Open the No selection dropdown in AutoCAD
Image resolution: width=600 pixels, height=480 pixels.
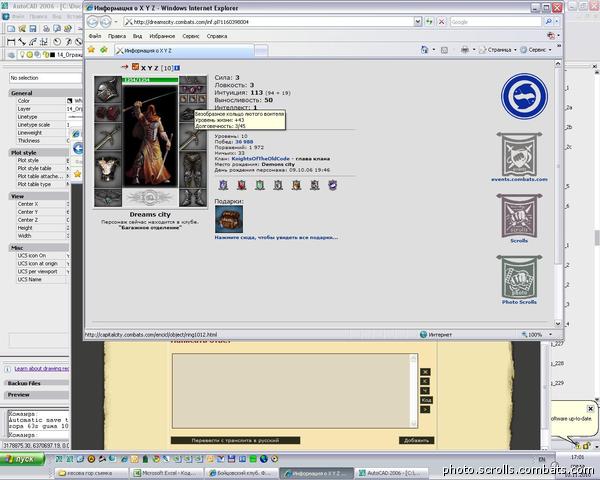(45, 78)
